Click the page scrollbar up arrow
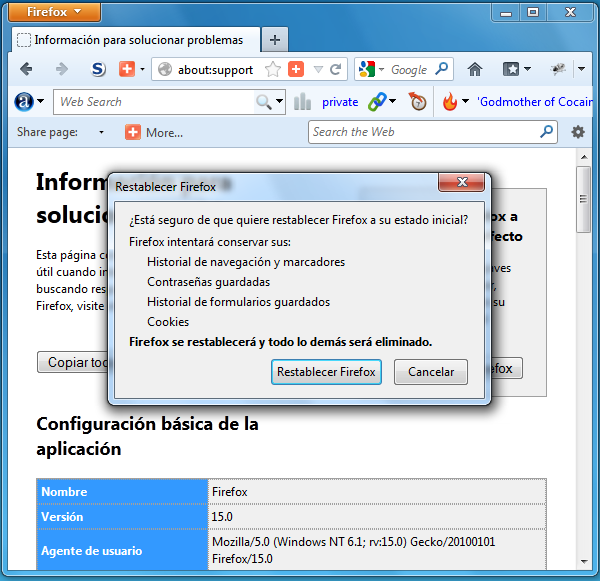Viewport: 600px width, 581px height. (x=584, y=157)
